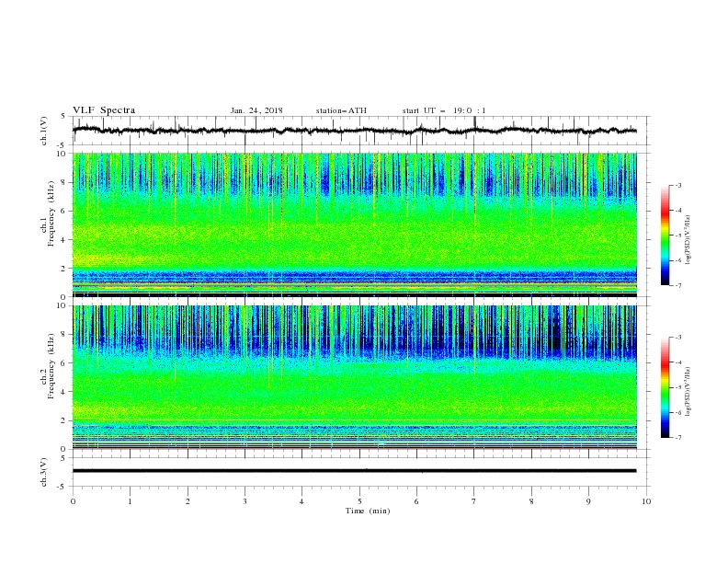Click time axis tick label "5"
This screenshot has height=563, width=728.
pyautogui.click(x=359, y=501)
